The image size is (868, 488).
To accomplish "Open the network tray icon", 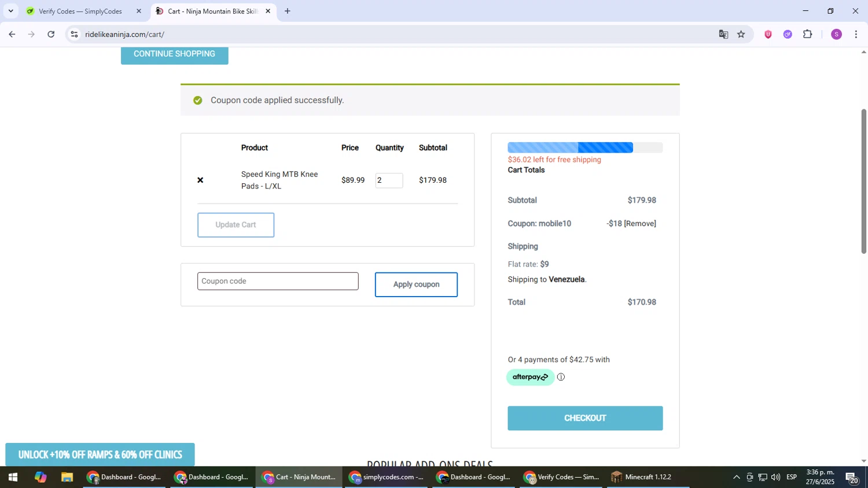I will [x=763, y=478].
